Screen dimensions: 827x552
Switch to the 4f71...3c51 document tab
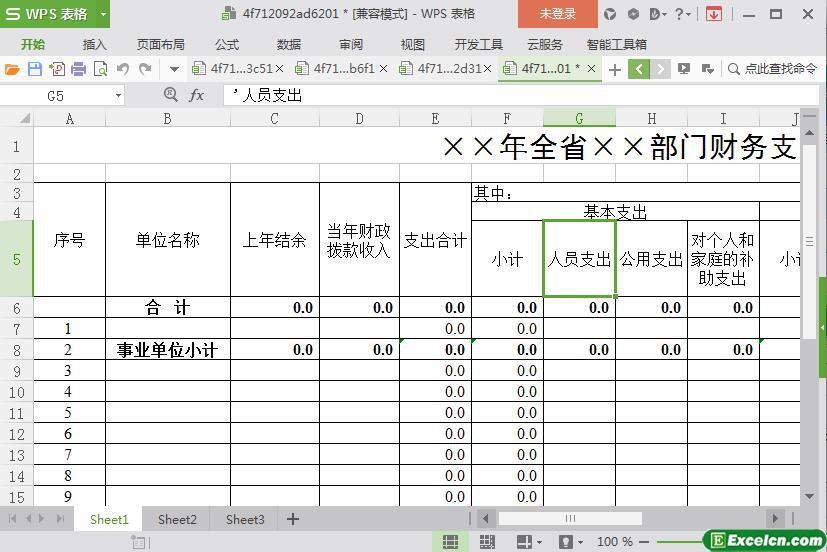pyautogui.click(x=232, y=69)
